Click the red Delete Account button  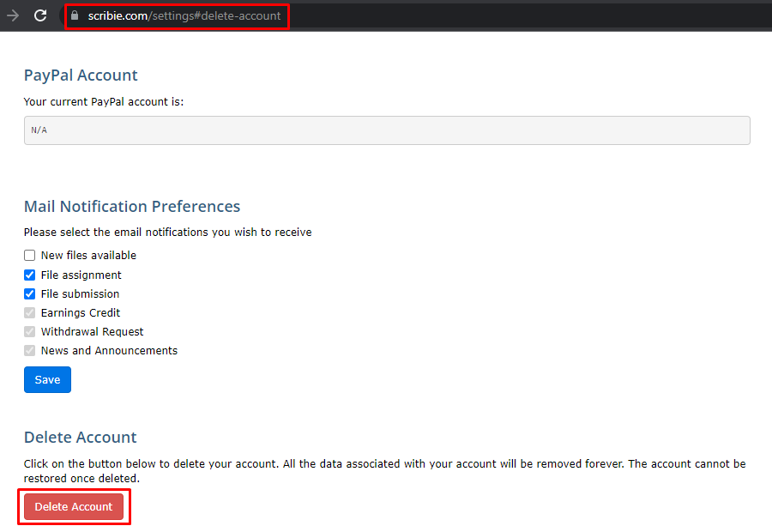pyautogui.click(x=74, y=507)
